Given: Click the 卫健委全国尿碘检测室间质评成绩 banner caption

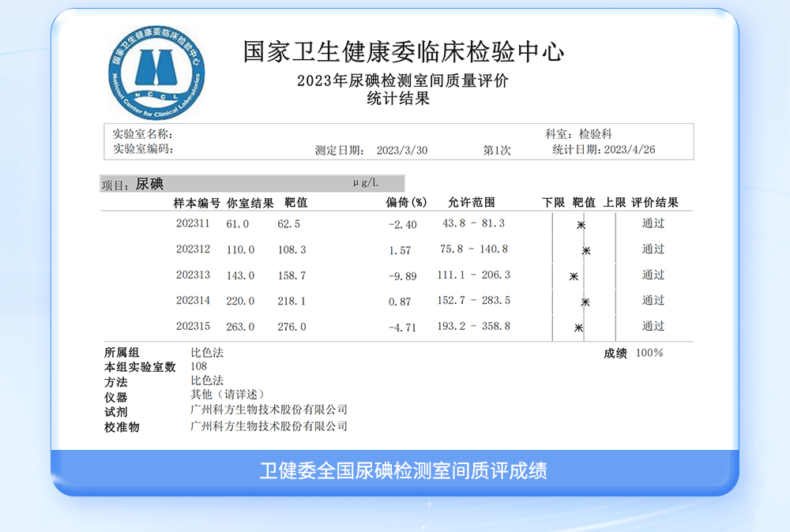Looking at the screenshot, I should tap(403, 471).
